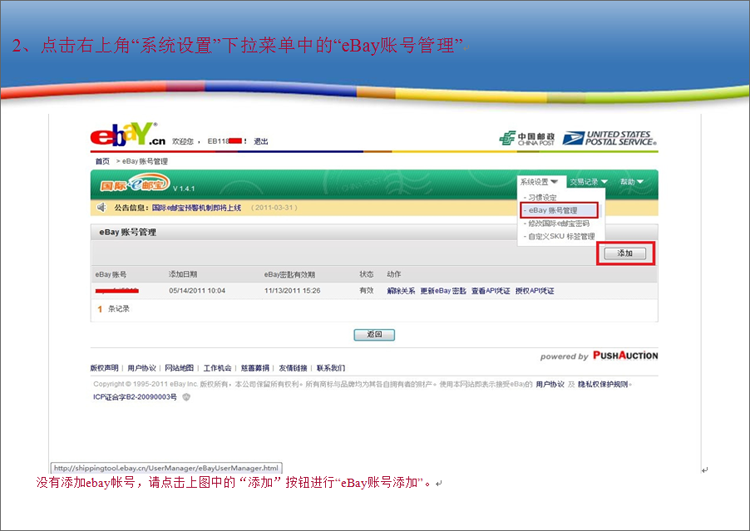Click 解除关系 action link
This screenshot has width=750, height=531.
point(401,291)
